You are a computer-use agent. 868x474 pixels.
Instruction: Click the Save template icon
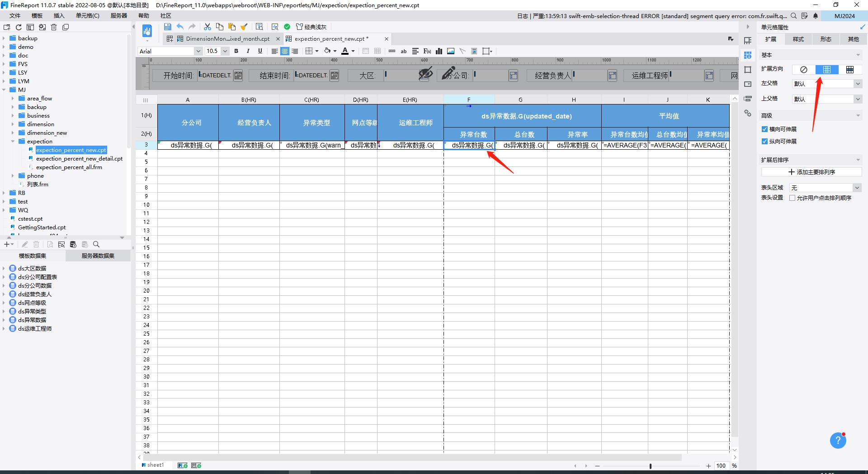tap(167, 27)
